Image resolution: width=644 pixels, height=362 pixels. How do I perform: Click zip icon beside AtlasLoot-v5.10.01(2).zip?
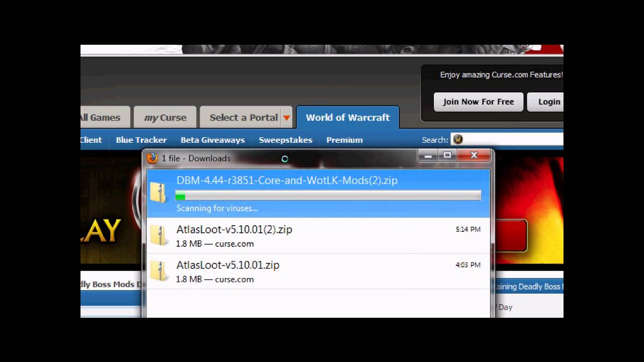(158, 235)
